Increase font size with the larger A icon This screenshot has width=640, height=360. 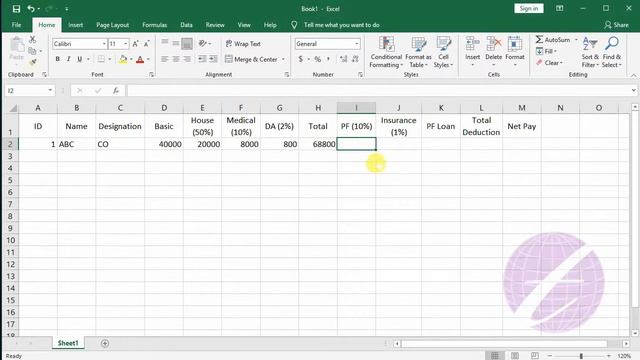(x=136, y=44)
